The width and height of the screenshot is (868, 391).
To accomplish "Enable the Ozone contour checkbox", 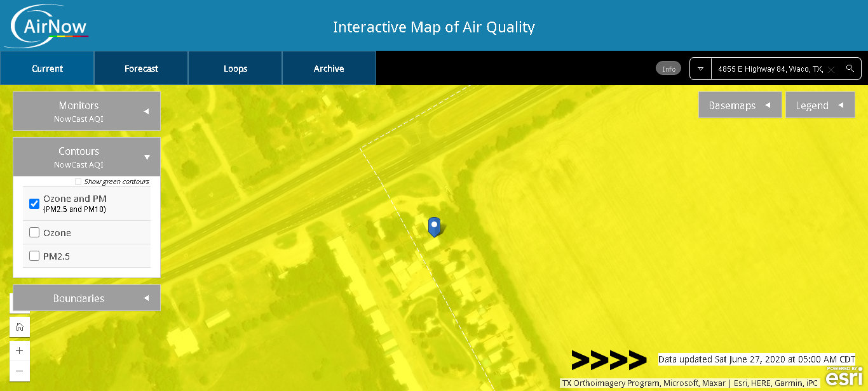I will (x=34, y=233).
